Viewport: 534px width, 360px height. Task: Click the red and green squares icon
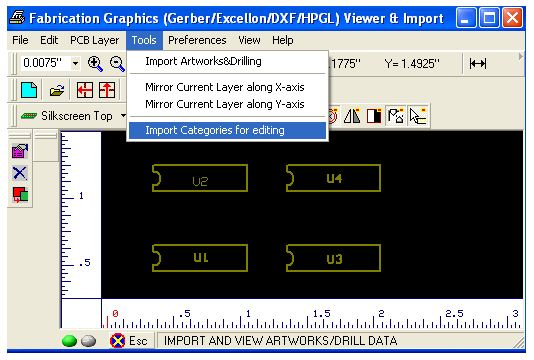tap(20, 195)
